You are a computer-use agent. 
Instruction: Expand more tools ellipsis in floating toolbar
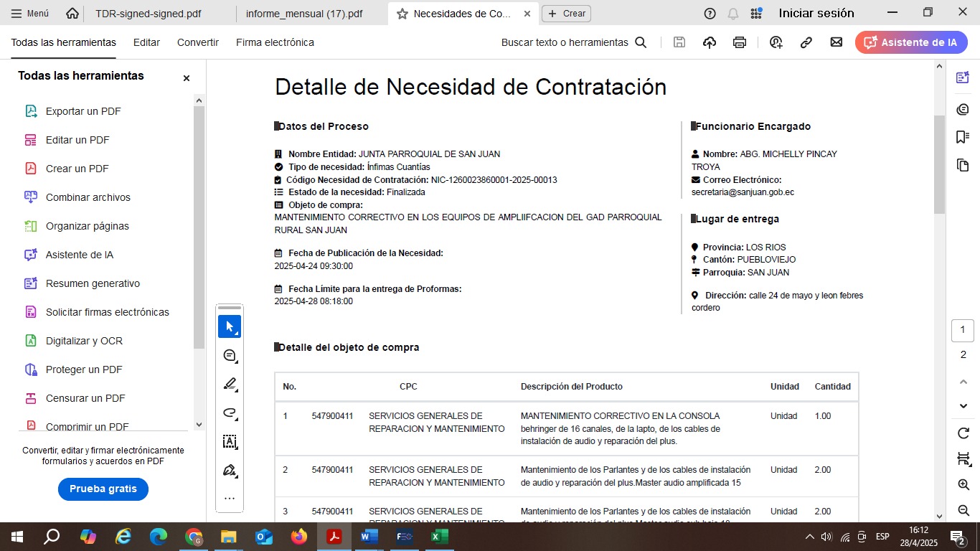[x=230, y=498]
